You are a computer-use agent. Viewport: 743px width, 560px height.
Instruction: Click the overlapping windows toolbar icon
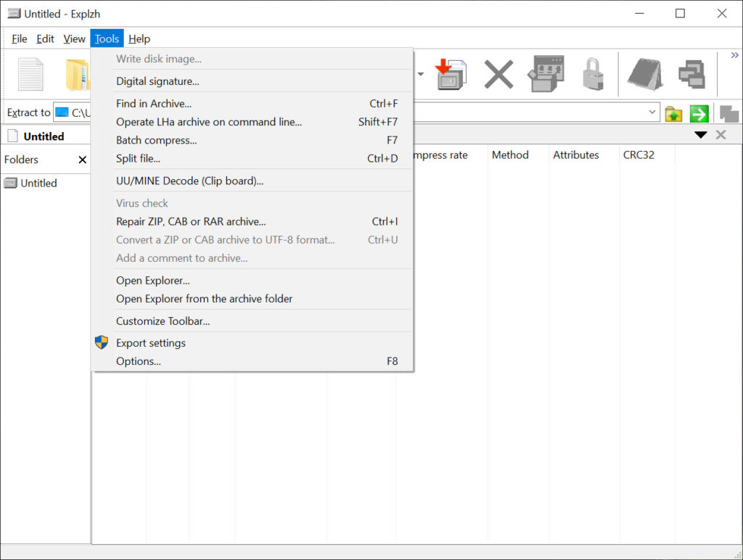pos(691,74)
